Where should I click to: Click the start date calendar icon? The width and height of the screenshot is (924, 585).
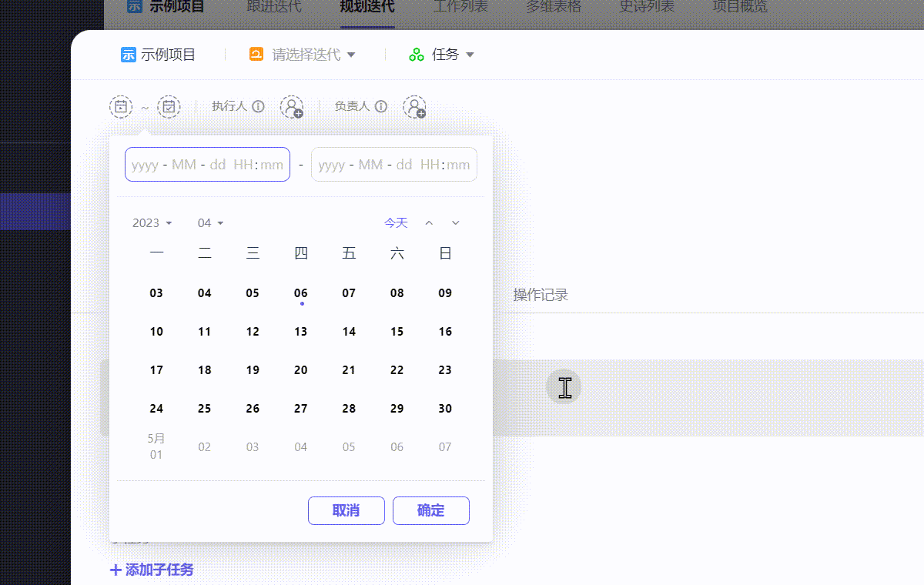point(120,107)
